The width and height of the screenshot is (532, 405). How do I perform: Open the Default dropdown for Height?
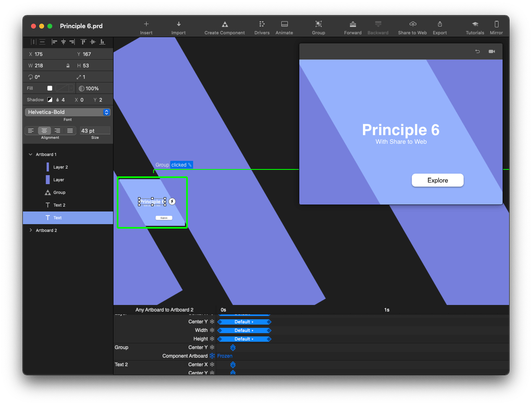tap(244, 338)
